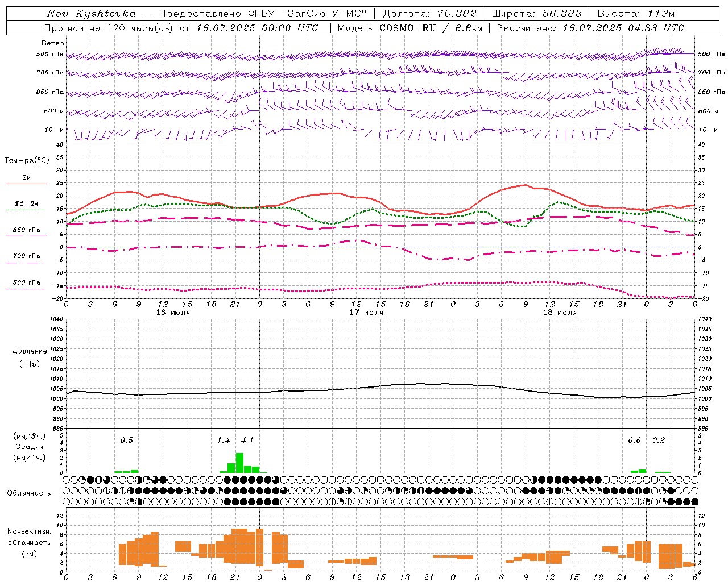The height and width of the screenshot is (582, 728).
Task: Click the 'Конвективн.' convective cloud label
Action: point(29,531)
